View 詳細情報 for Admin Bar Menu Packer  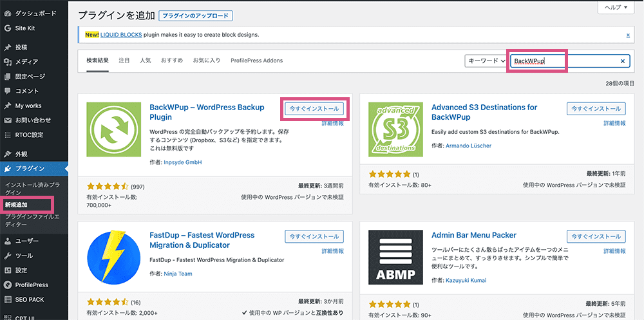point(613,250)
